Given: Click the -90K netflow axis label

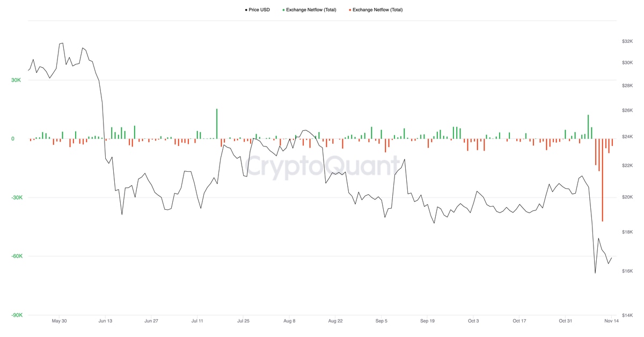Looking at the screenshot, I should click(16, 315).
